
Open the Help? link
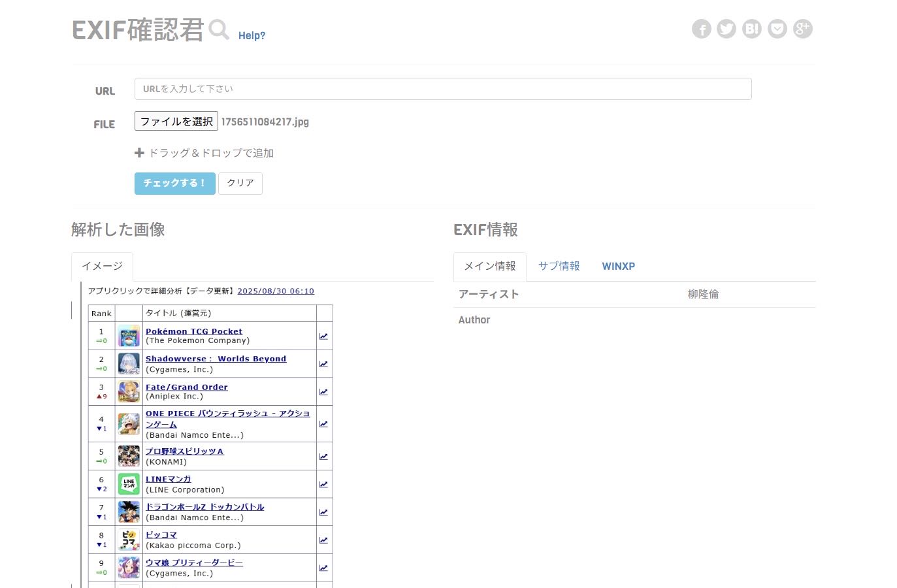pyautogui.click(x=252, y=36)
